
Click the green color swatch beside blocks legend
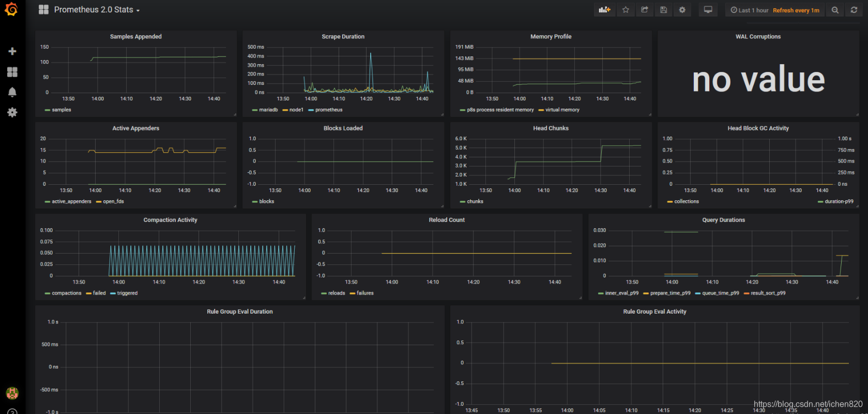[x=255, y=202]
